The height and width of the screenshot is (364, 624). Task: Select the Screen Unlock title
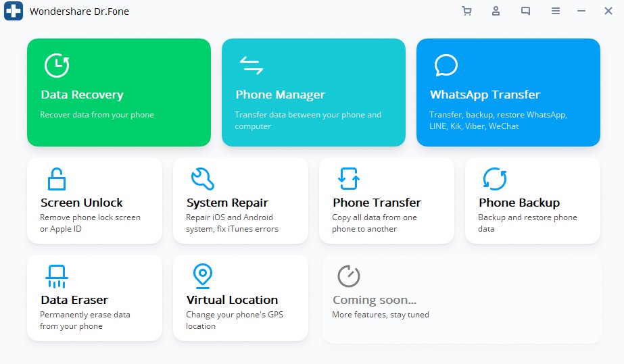pyautogui.click(x=82, y=203)
